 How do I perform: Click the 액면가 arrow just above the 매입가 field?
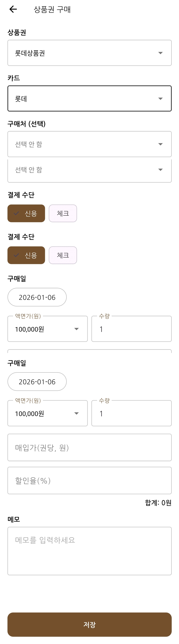tap(77, 414)
